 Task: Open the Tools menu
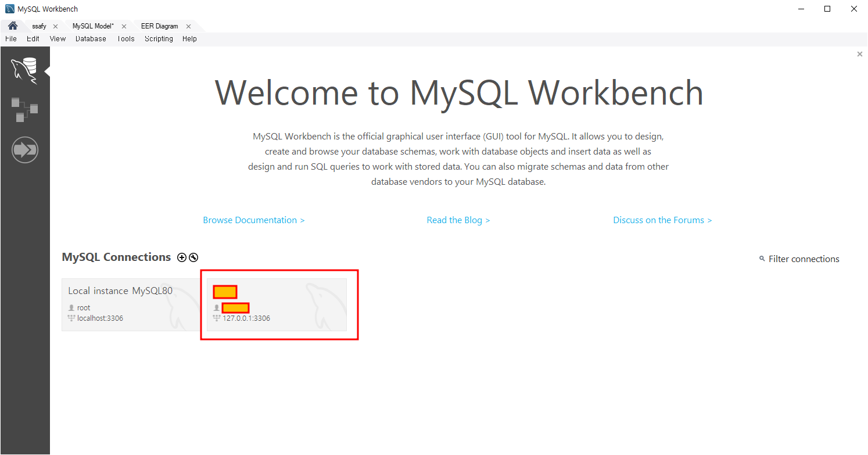pos(125,39)
